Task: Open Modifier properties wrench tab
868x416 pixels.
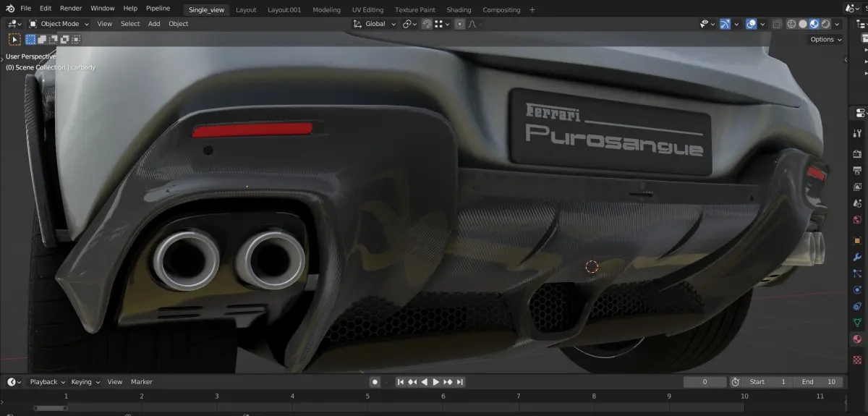Action: tap(858, 257)
